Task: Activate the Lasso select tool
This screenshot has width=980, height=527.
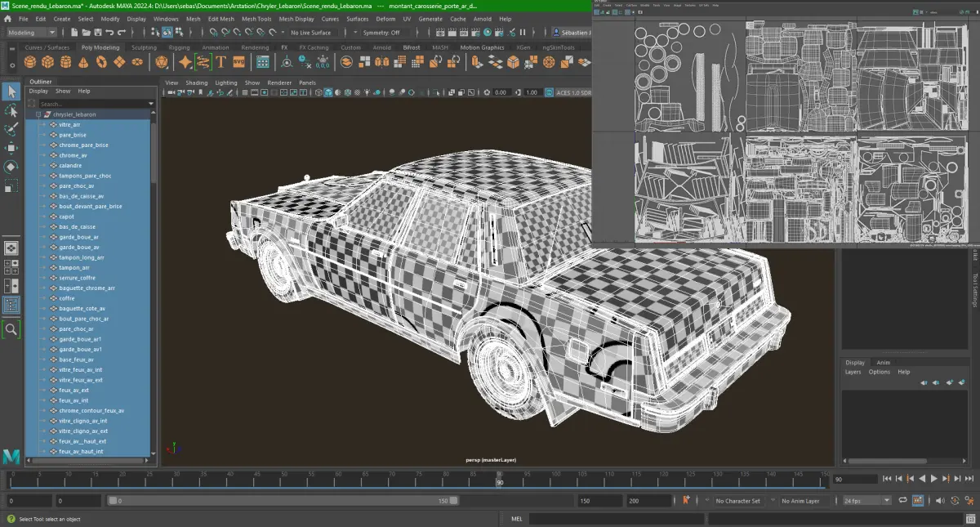Action: 11,110
